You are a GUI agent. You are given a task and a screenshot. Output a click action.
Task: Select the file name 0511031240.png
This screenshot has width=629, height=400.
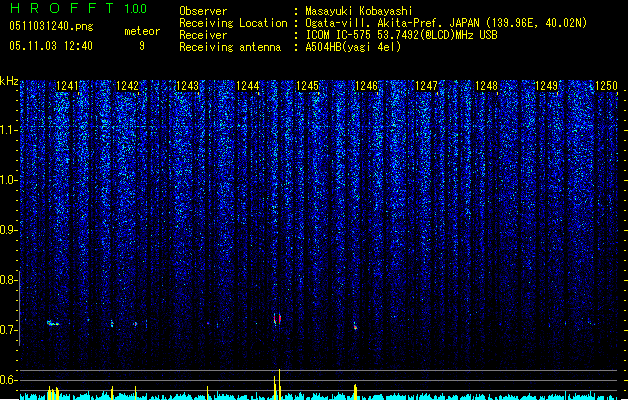[x=51, y=26]
